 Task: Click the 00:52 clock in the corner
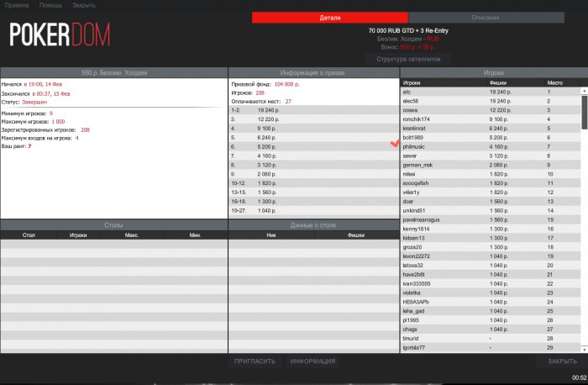579,377
